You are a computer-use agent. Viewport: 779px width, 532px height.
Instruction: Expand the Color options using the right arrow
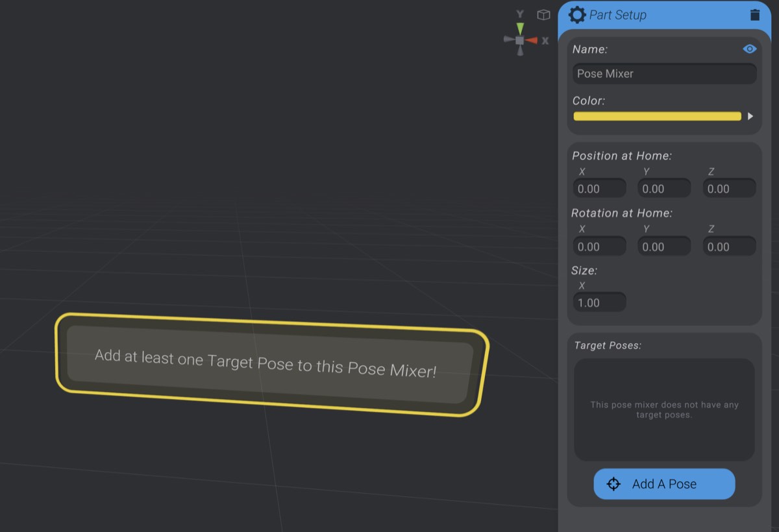click(x=750, y=116)
